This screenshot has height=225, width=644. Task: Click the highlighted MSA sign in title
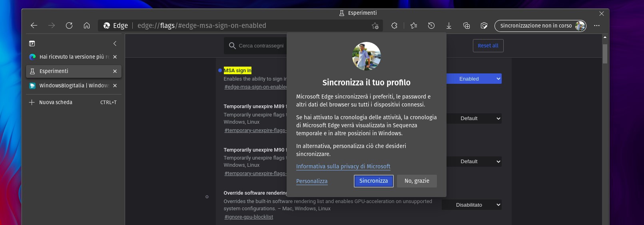coord(237,70)
